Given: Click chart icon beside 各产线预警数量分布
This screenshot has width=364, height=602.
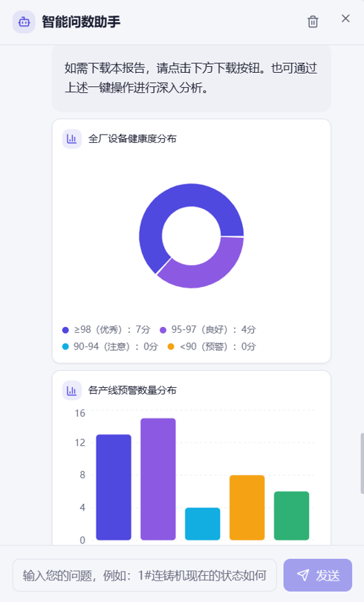Looking at the screenshot, I should (72, 390).
